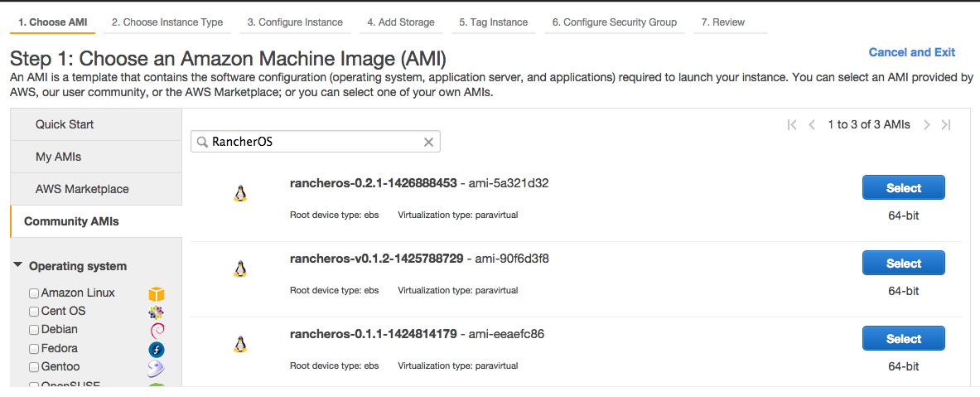Click the Cent OS logo icon
The height and width of the screenshot is (397, 980).
pos(157,312)
